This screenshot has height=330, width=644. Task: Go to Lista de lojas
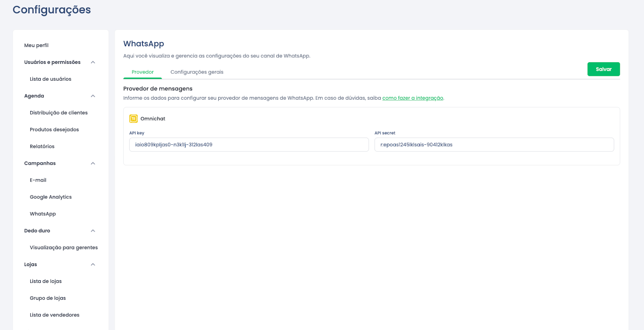[45, 281]
